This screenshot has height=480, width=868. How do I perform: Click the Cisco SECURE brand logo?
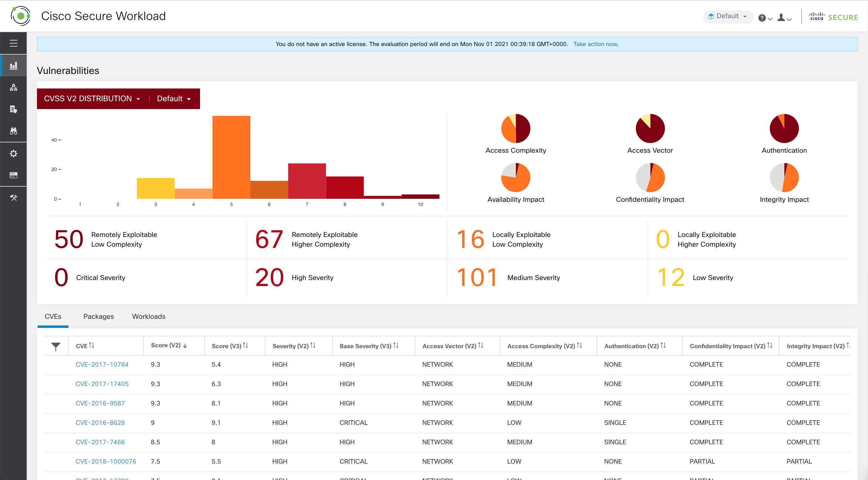833,17
